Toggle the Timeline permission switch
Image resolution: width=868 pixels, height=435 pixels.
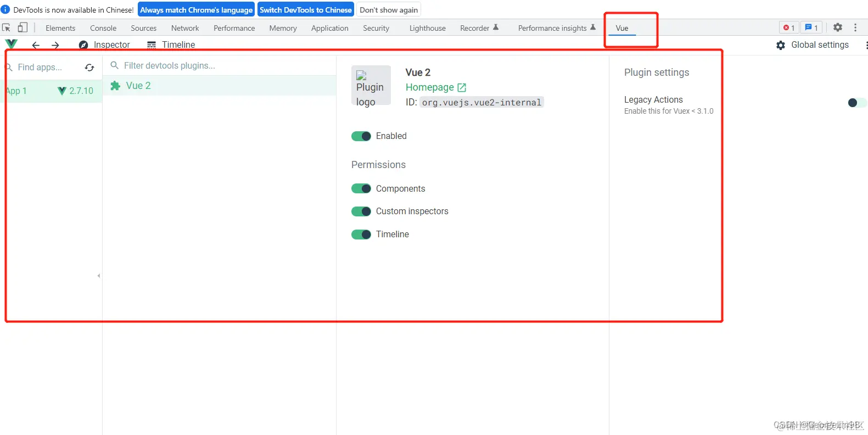coord(361,235)
